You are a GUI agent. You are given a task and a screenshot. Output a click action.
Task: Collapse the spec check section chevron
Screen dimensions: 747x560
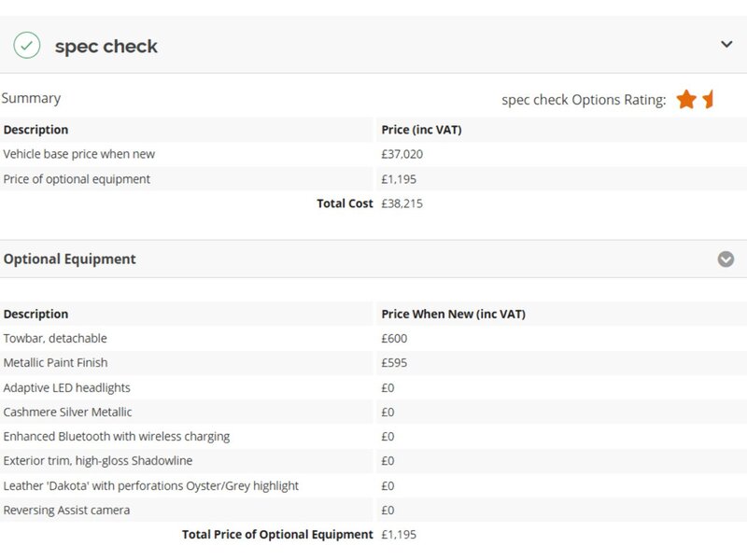pos(726,45)
